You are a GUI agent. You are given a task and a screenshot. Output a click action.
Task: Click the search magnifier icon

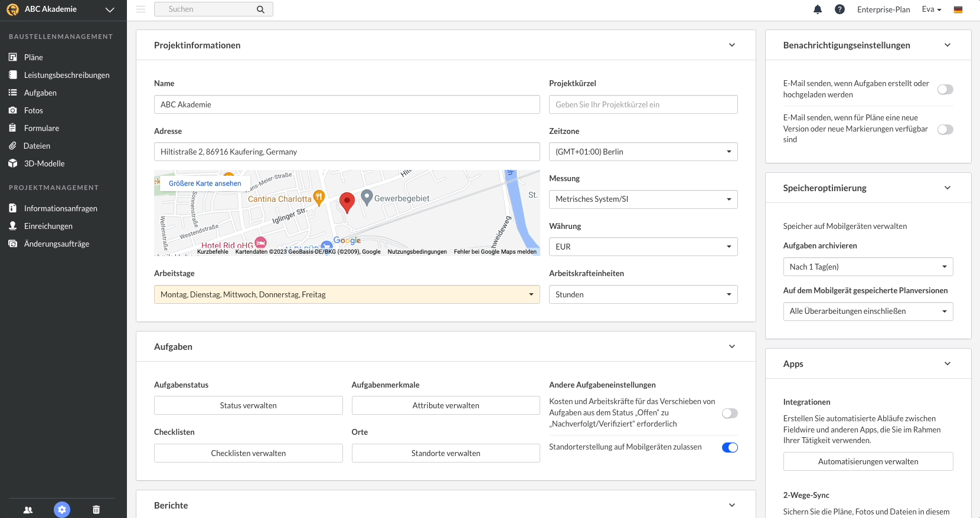(260, 9)
